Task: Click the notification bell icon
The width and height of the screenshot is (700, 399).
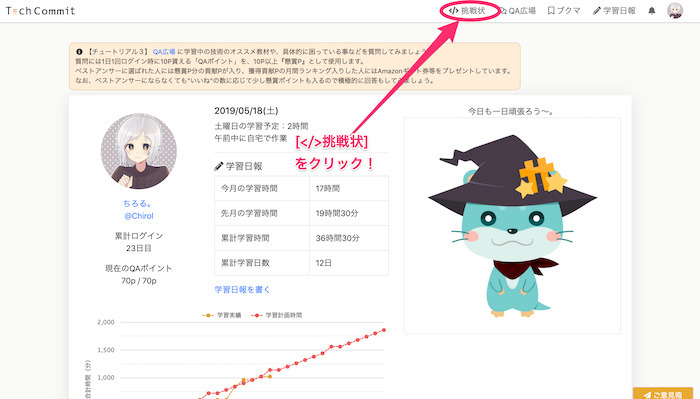Action: [x=652, y=11]
